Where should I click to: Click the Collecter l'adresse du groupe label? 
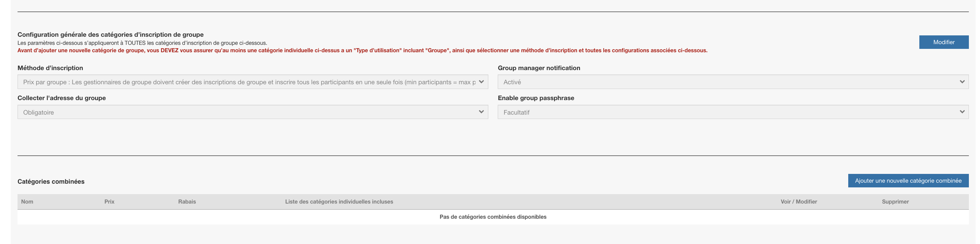point(62,98)
